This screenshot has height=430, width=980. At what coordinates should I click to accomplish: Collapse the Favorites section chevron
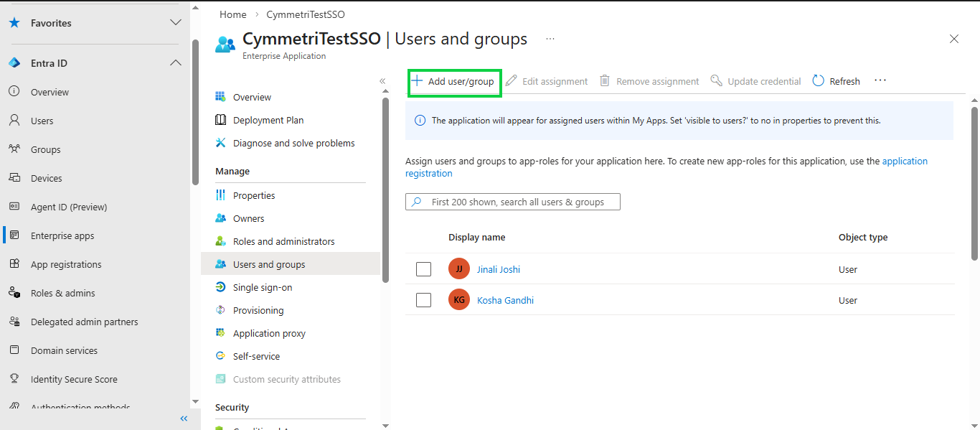pos(176,23)
